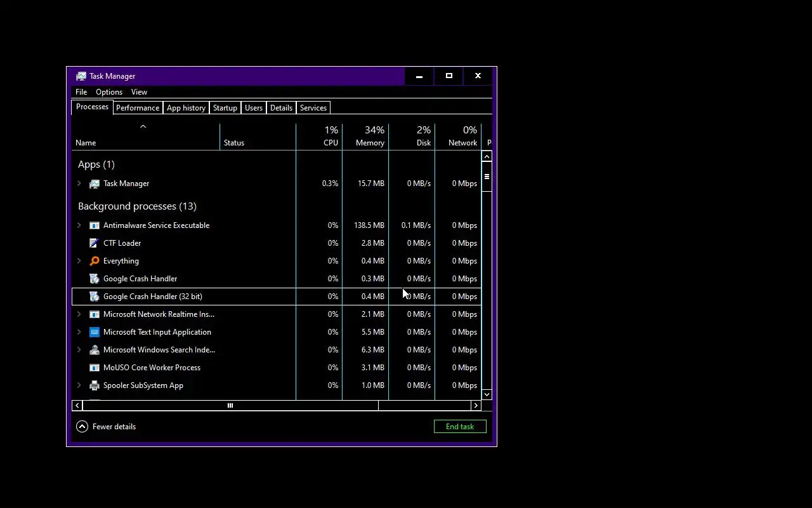The width and height of the screenshot is (812, 508).
Task: Switch to the Performance tab
Action: (138, 108)
